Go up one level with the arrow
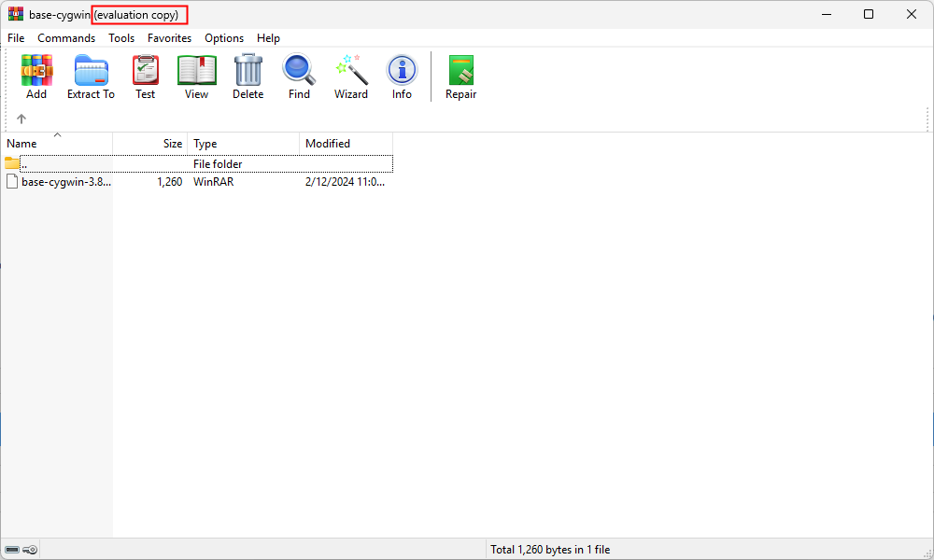This screenshot has width=934, height=560. point(21,119)
